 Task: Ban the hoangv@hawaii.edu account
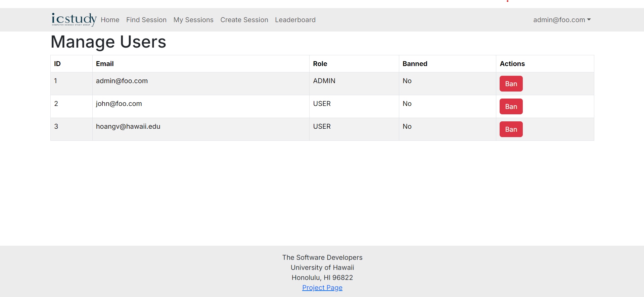(511, 129)
